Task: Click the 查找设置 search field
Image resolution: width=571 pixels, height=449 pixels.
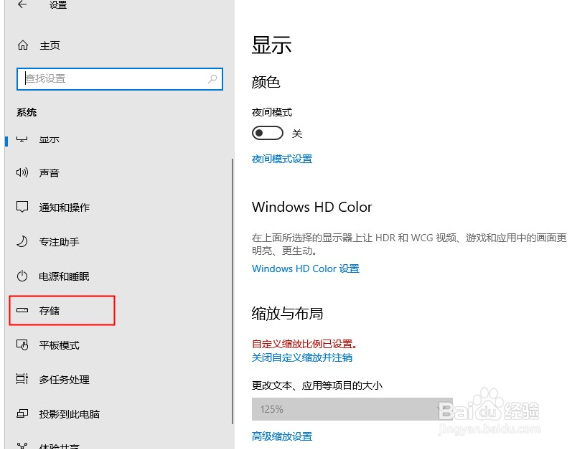Action: coord(119,79)
